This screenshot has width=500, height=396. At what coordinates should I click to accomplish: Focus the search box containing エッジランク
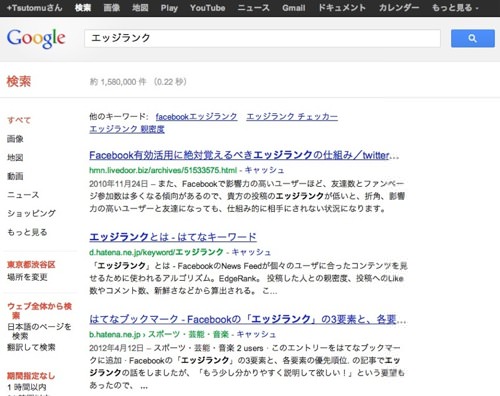click(262, 38)
